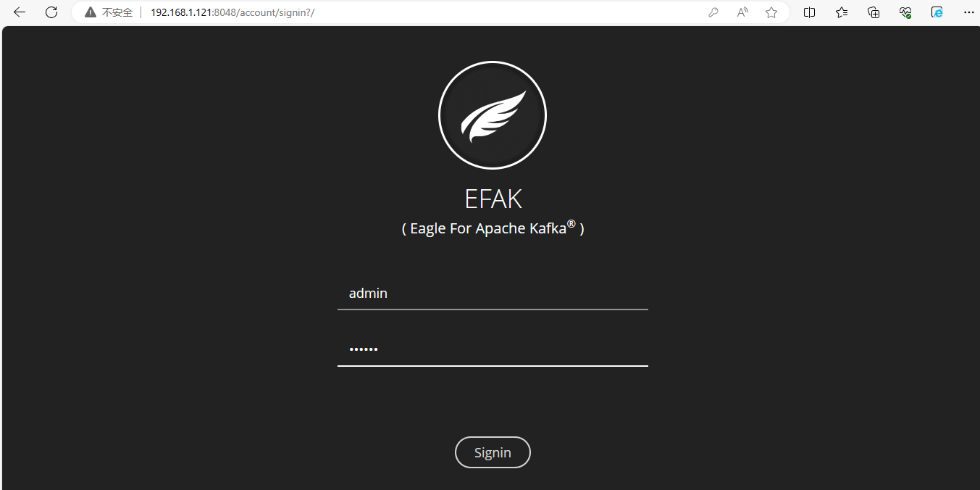Click the EFAK feather logo
The width and height of the screenshot is (980, 490).
coord(493,116)
